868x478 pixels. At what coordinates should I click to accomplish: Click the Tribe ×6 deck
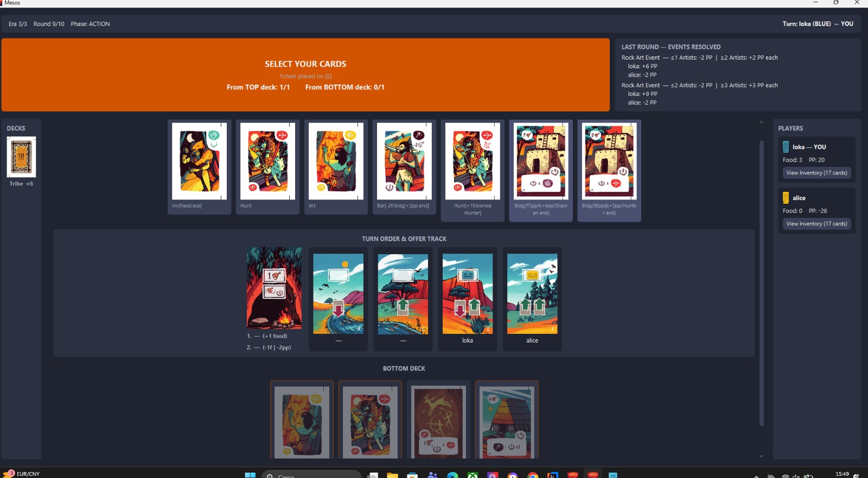pos(21,157)
